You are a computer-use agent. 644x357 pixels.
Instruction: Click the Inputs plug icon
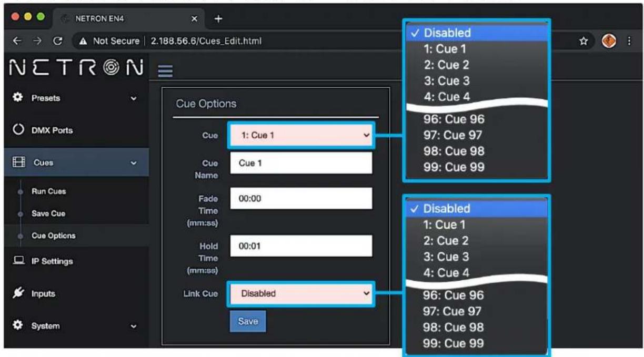pyautogui.click(x=17, y=293)
